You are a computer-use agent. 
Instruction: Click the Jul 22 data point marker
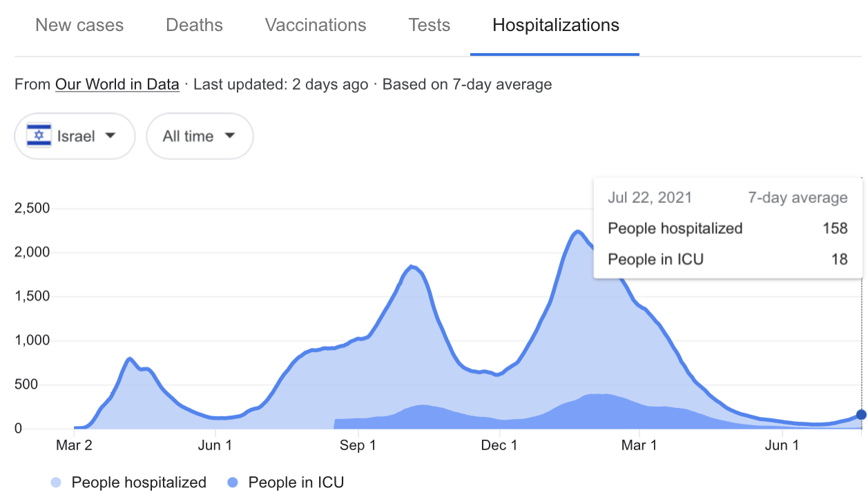[x=861, y=415]
